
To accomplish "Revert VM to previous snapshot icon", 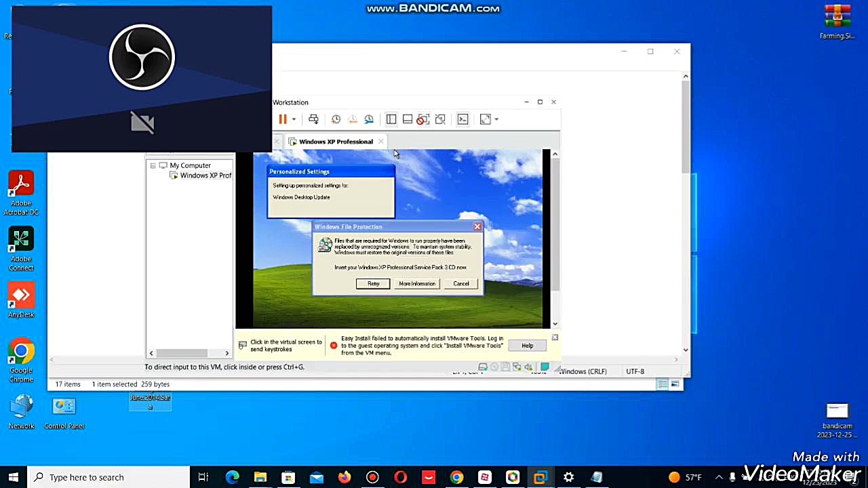I will (353, 119).
